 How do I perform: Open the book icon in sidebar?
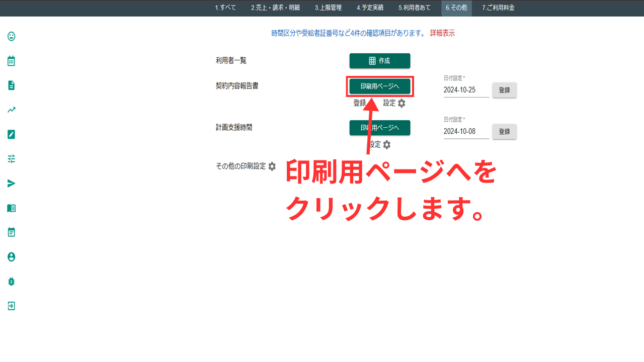point(11,208)
